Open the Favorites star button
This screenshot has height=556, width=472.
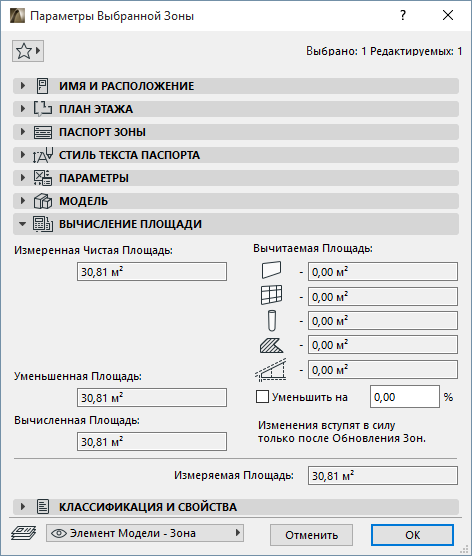tap(28, 51)
